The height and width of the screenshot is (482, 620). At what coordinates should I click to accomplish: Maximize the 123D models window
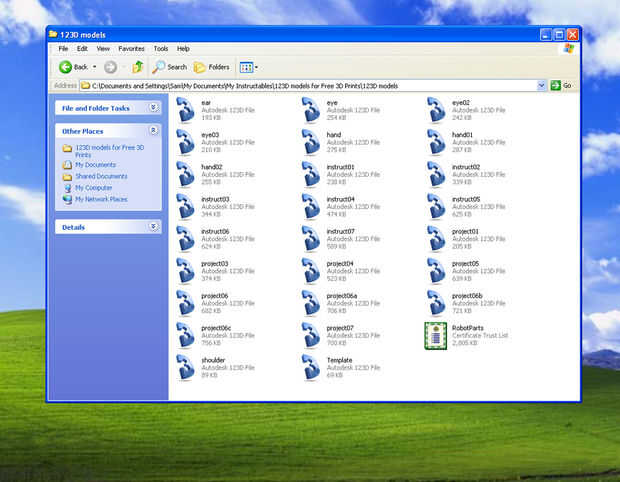pos(559,35)
